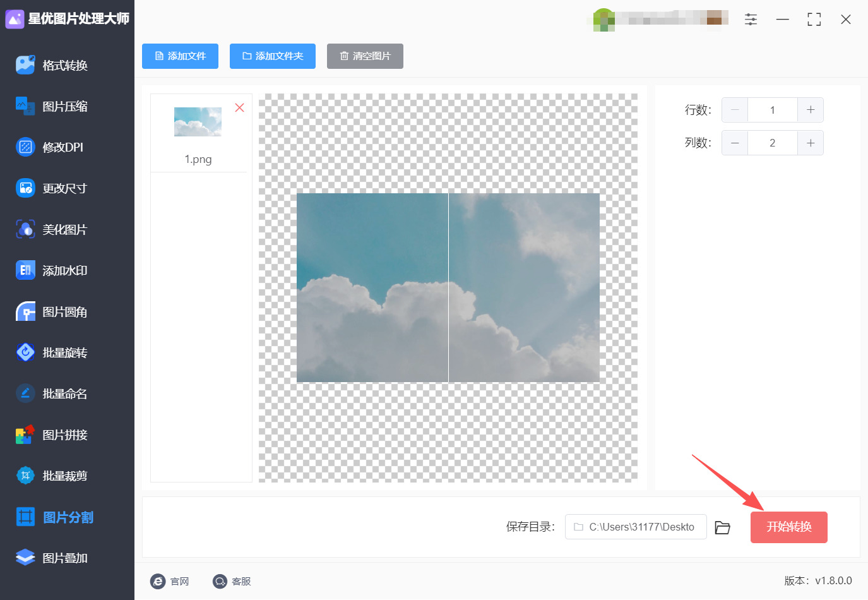Click the sky image preview in canvas
The height and width of the screenshot is (600, 868).
pyautogui.click(x=448, y=287)
